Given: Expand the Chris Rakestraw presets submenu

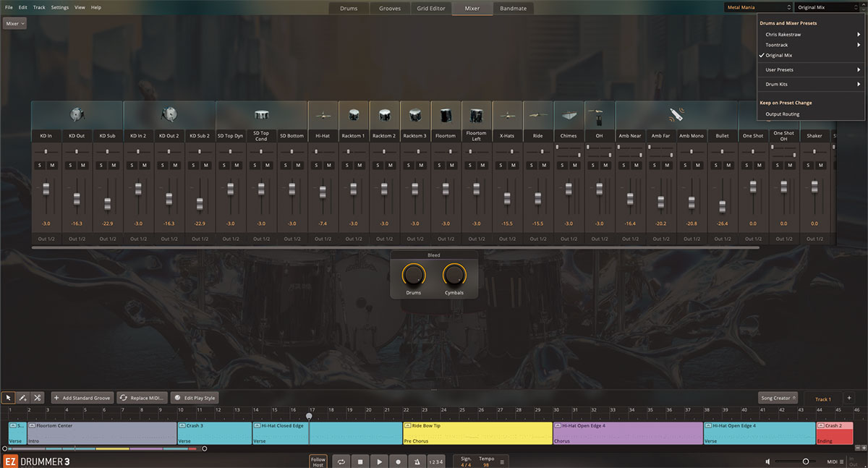Looking at the screenshot, I should coord(811,34).
